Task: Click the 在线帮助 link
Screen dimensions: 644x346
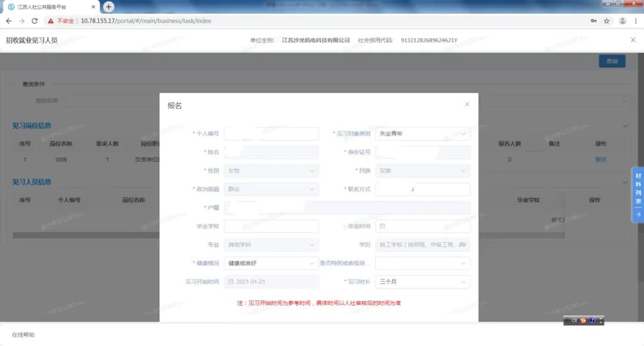Action: pyautogui.click(x=23, y=335)
